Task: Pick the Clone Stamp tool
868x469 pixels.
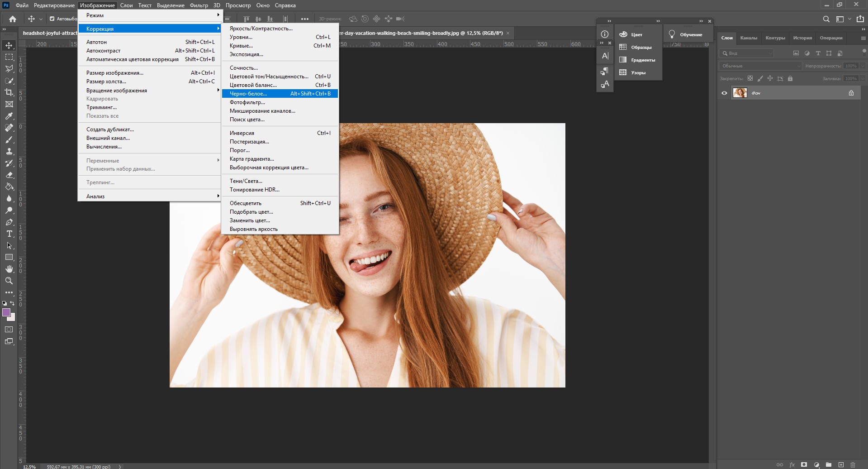Action: tap(9, 151)
